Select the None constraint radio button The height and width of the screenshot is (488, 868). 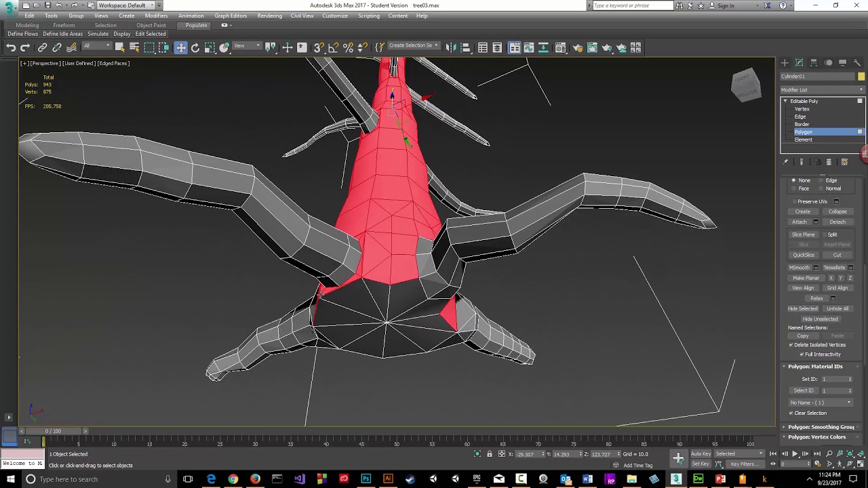point(794,180)
